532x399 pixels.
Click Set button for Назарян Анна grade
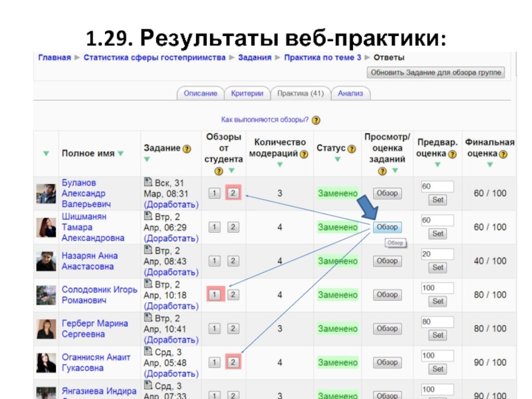pos(438,267)
